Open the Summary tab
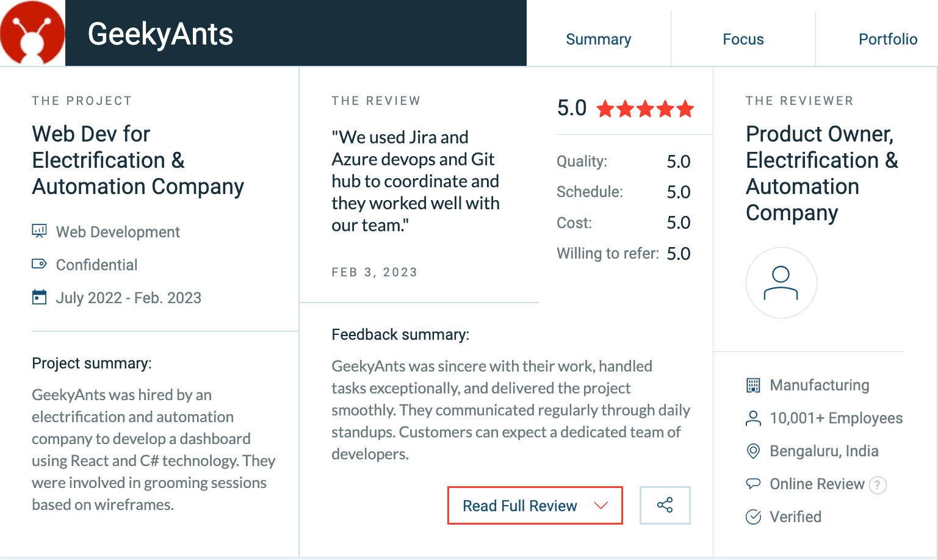Image resolution: width=938 pixels, height=560 pixels. pos(598,39)
